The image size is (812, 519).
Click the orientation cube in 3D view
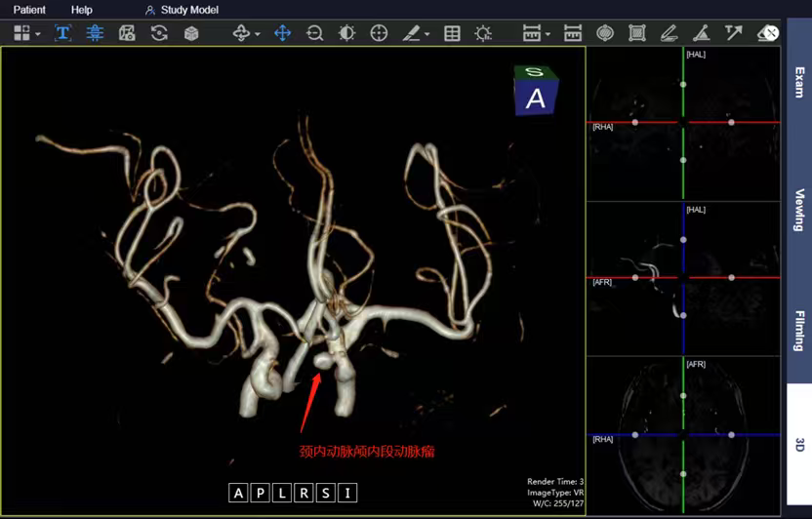pyautogui.click(x=535, y=91)
